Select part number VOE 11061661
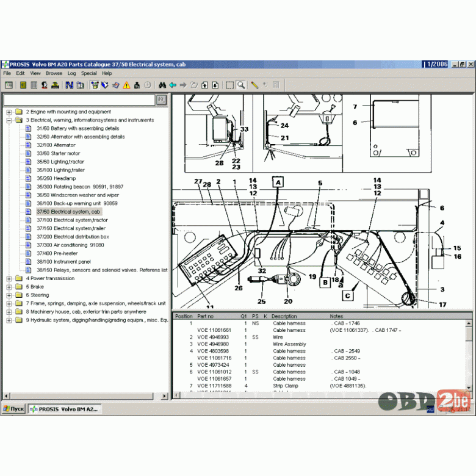The width and height of the screenshot is (476, 476). [x=214, y=330]
